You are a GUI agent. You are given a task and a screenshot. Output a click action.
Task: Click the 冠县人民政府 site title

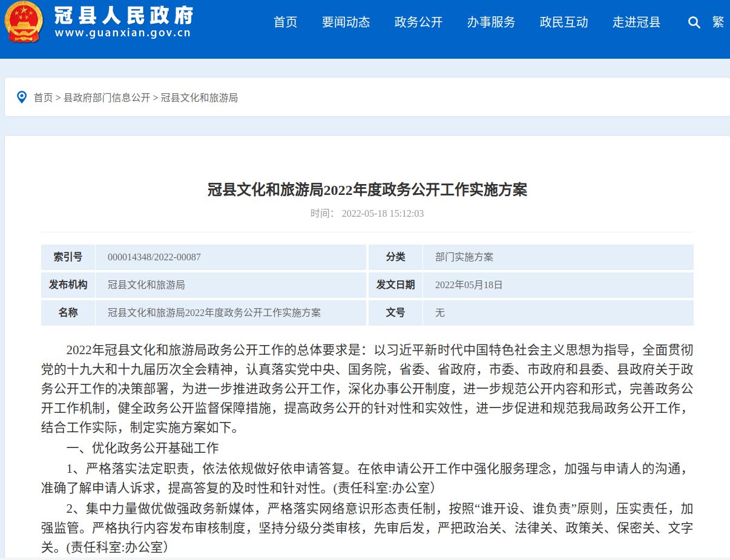tap(123, 15)
